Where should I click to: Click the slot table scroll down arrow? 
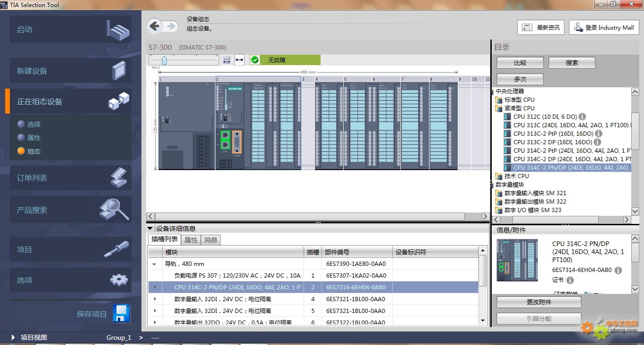(483, 320)
